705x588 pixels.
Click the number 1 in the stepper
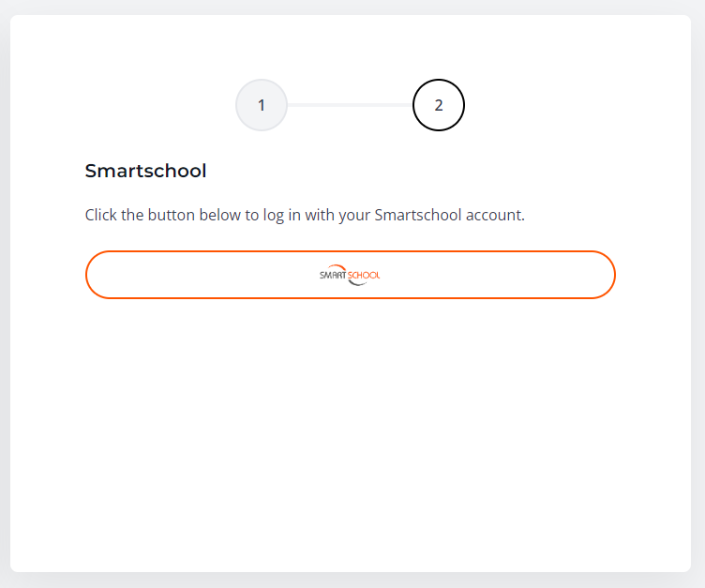(x=262, y=105)
